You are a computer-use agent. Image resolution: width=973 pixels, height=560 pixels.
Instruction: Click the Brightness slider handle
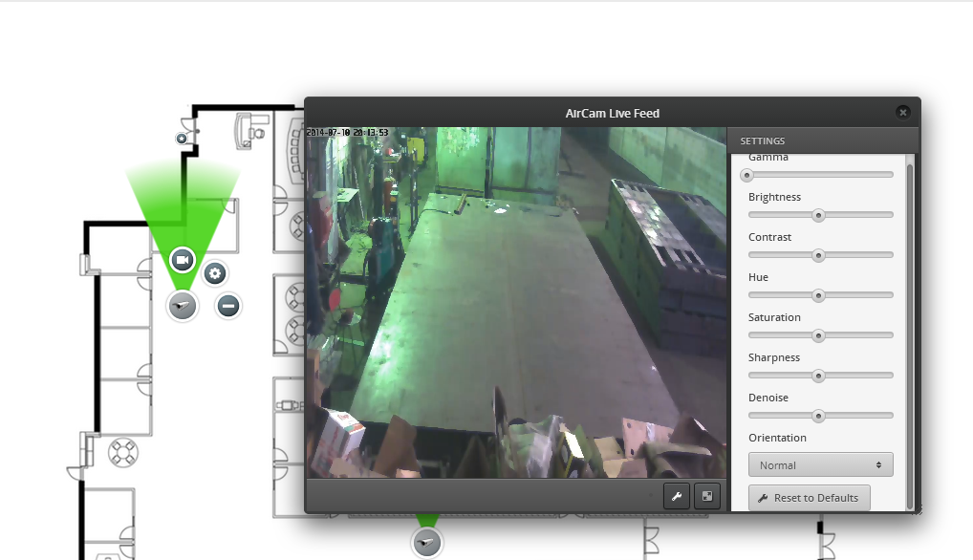tap(818, 215)
